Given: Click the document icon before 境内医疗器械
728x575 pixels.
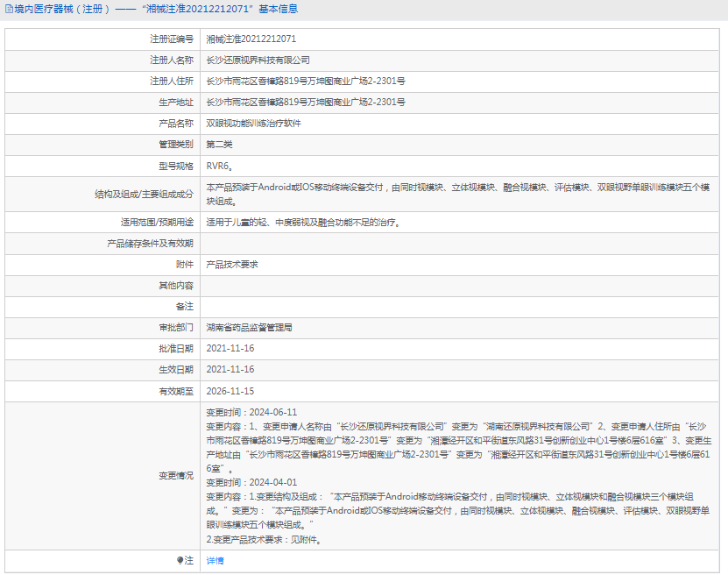Looking at the screenshot, I should pos(9,10).
